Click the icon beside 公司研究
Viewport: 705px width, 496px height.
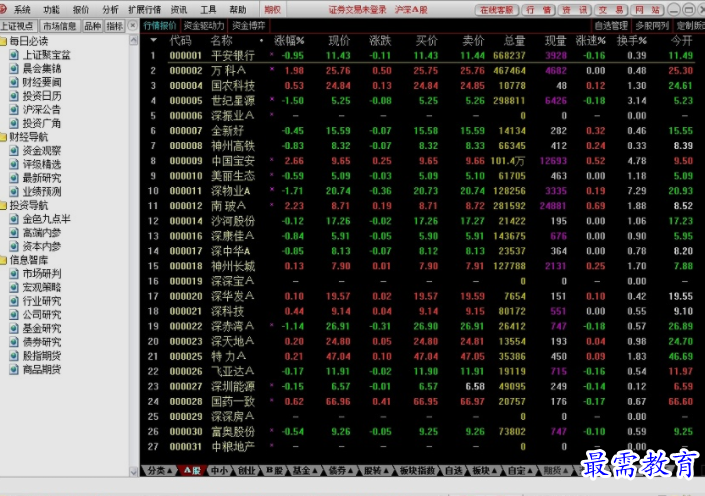14,314
